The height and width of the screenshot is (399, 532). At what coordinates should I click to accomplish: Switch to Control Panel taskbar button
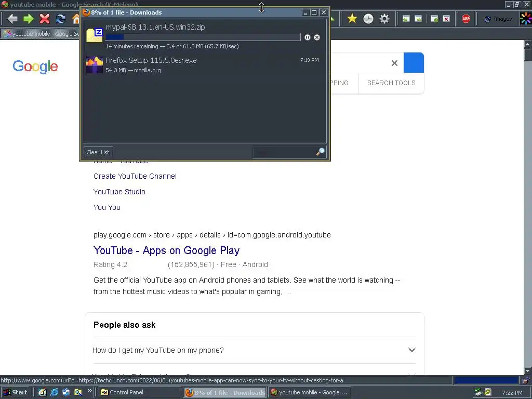tap(140, 393)
